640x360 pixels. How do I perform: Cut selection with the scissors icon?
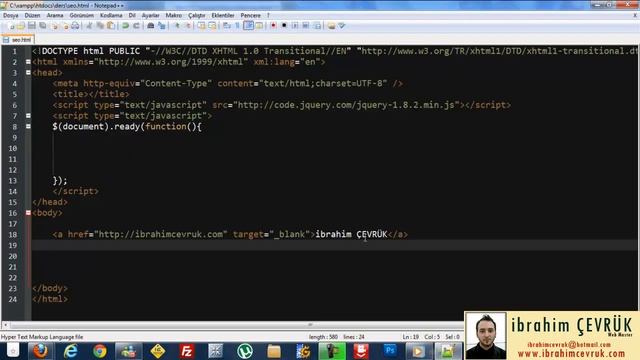(89, 26)
